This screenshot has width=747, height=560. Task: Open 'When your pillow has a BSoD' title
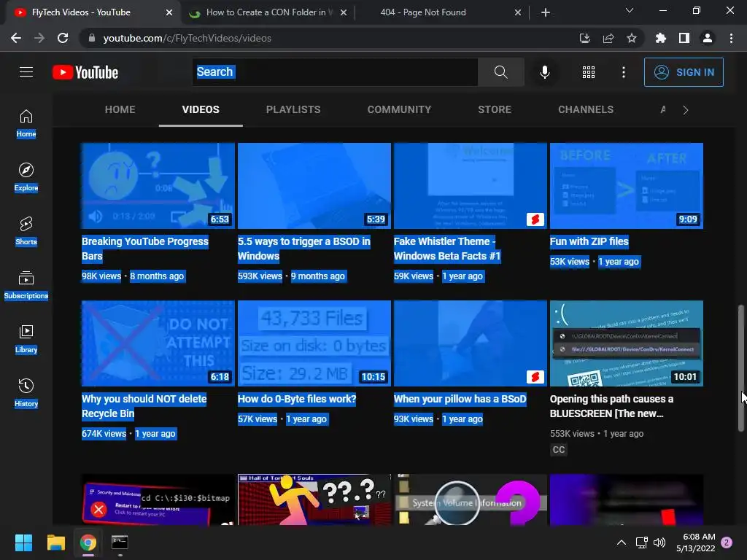(460, 399)
